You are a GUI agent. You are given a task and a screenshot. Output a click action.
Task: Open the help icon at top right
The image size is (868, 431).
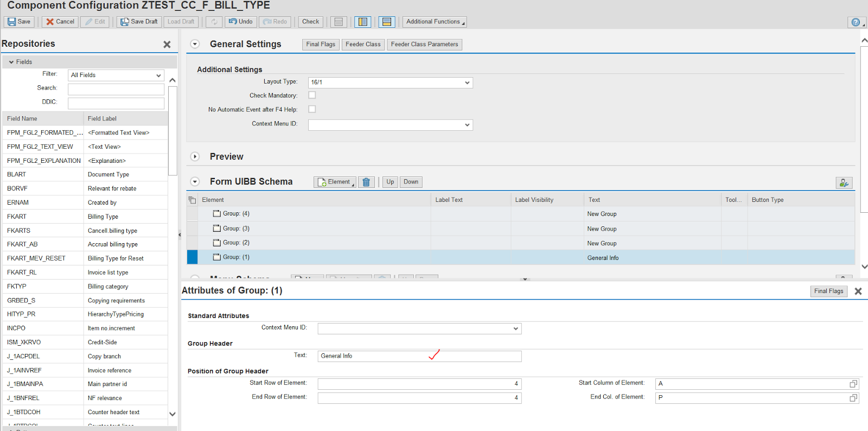pyautogui.click(x=856, y=22)
